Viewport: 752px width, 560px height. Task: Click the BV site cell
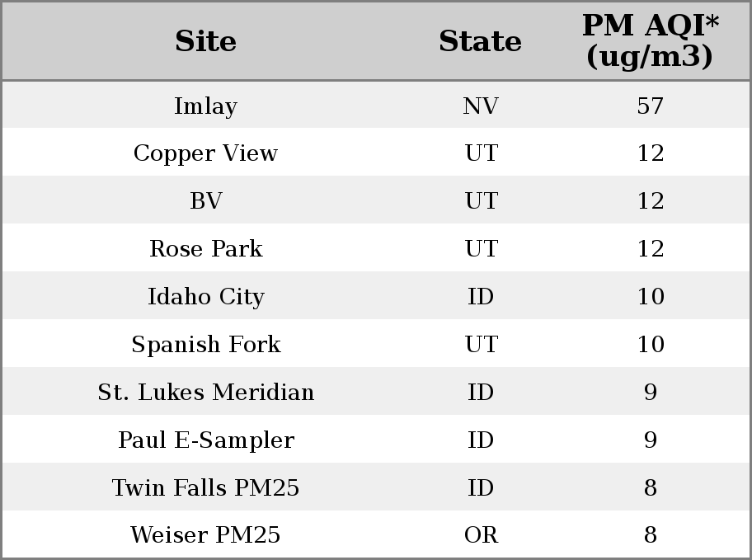pyautogui.click(x=206, y=200)
